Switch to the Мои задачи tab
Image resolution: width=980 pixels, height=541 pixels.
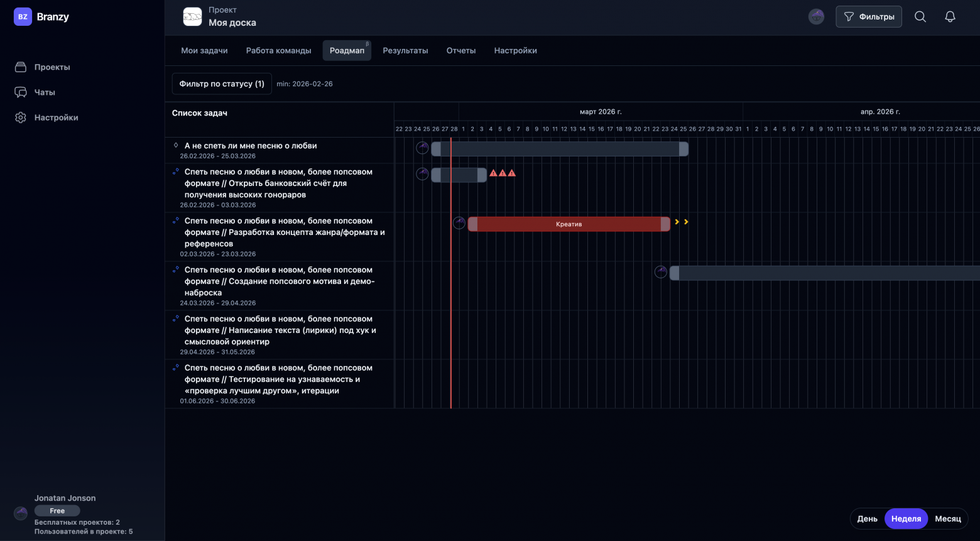coord(204,50)
